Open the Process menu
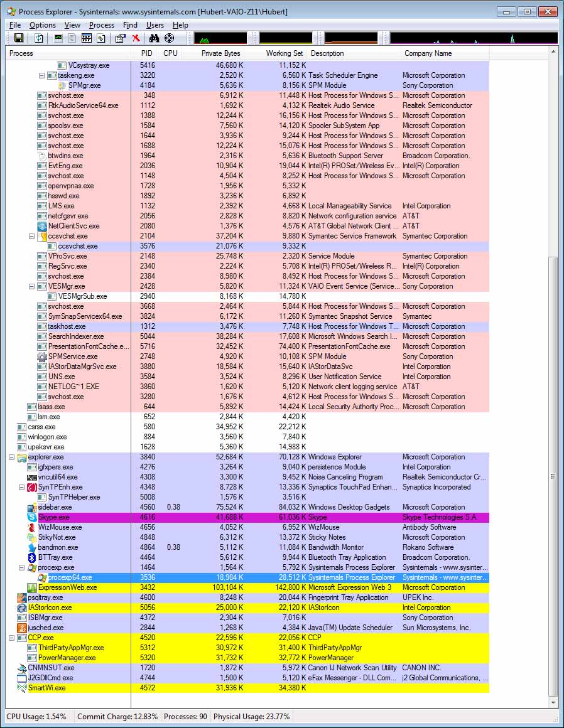 click(101, 25)
